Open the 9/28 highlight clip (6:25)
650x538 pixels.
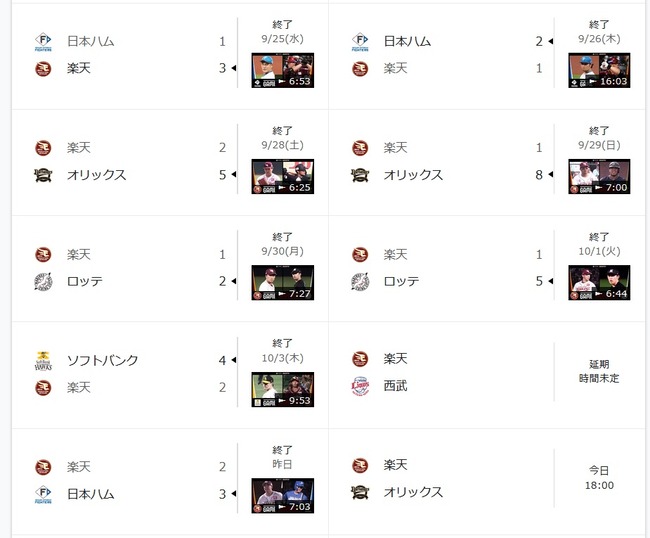coord(282,177)
